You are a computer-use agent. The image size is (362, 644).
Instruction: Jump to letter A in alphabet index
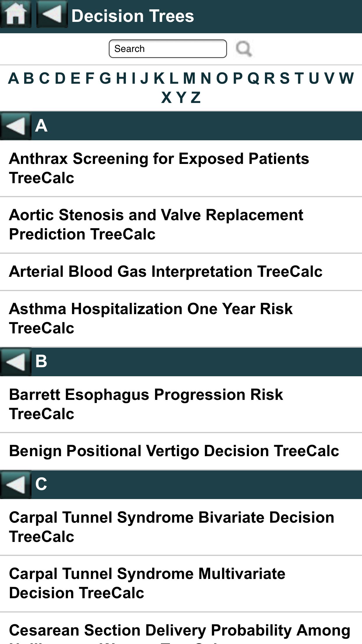[14, 78]
